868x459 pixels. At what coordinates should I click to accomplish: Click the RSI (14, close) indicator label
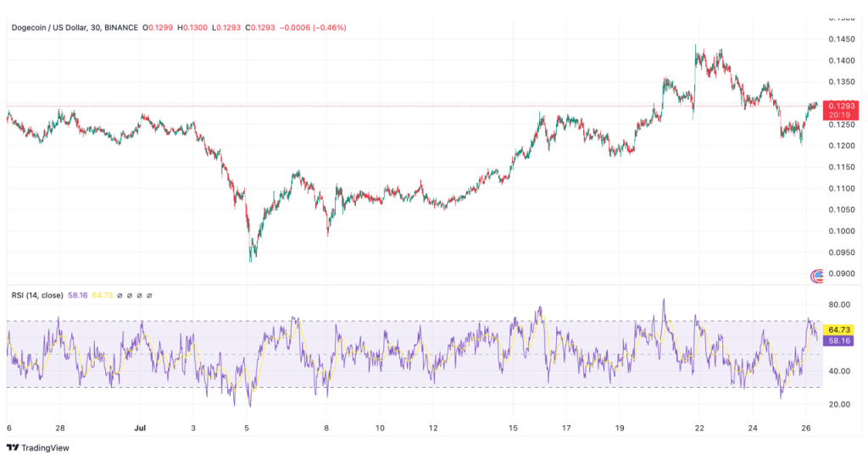tap(37, 296)
